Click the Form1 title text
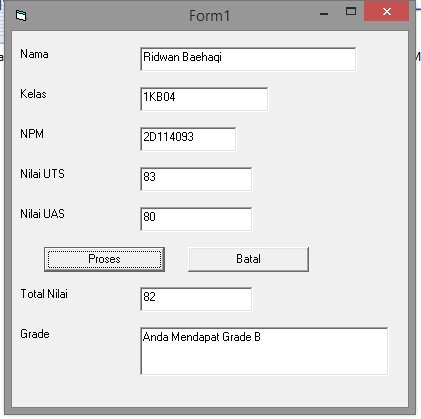The height and width of the screenshot is (419, 421). [210, 16]
